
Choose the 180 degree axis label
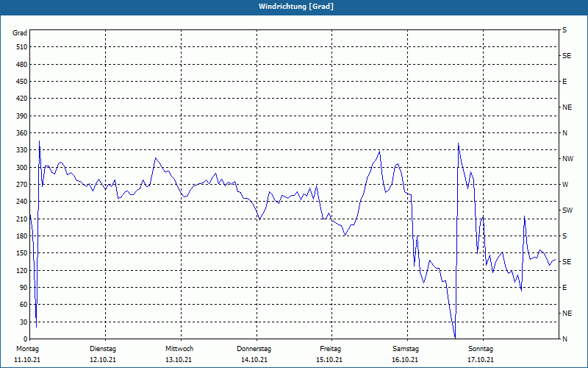21,236
